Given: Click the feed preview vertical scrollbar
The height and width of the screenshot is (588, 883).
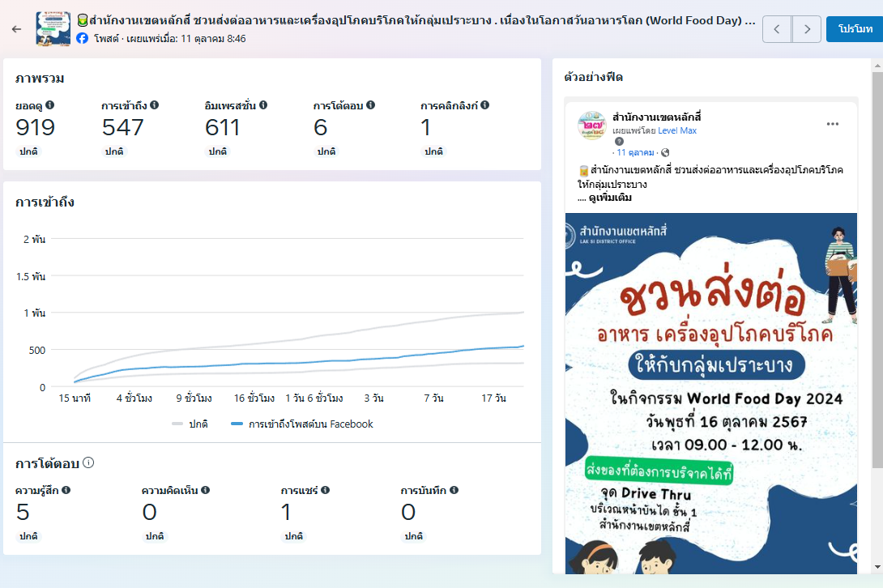Looking at the screenshot, I should [877, 267].
